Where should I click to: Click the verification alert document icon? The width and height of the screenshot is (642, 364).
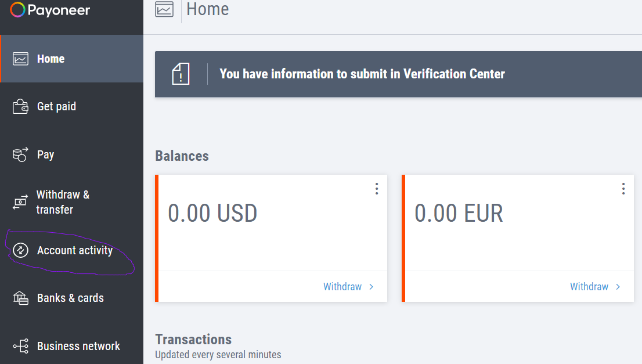click(x=181, y=74)
